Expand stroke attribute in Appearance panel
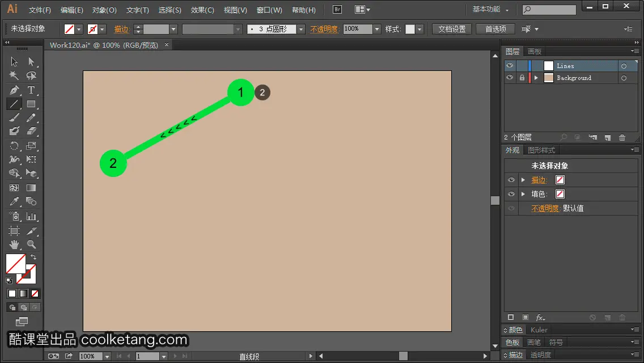 tap(523, 180)
